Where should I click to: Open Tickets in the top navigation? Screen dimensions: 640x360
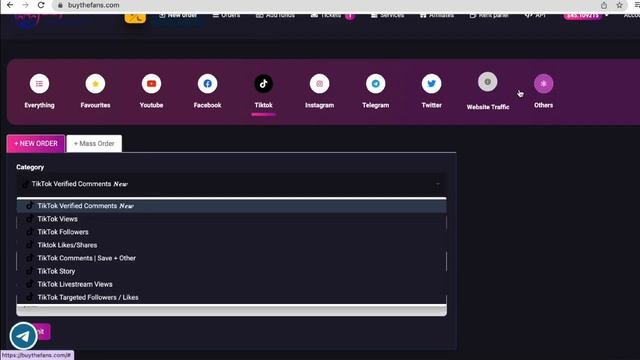[x=332, y=16]
